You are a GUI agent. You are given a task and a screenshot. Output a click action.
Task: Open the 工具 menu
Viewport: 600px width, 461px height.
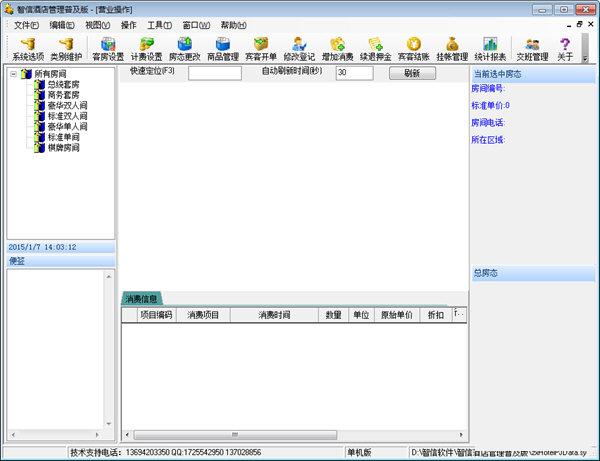click(158, 24)
